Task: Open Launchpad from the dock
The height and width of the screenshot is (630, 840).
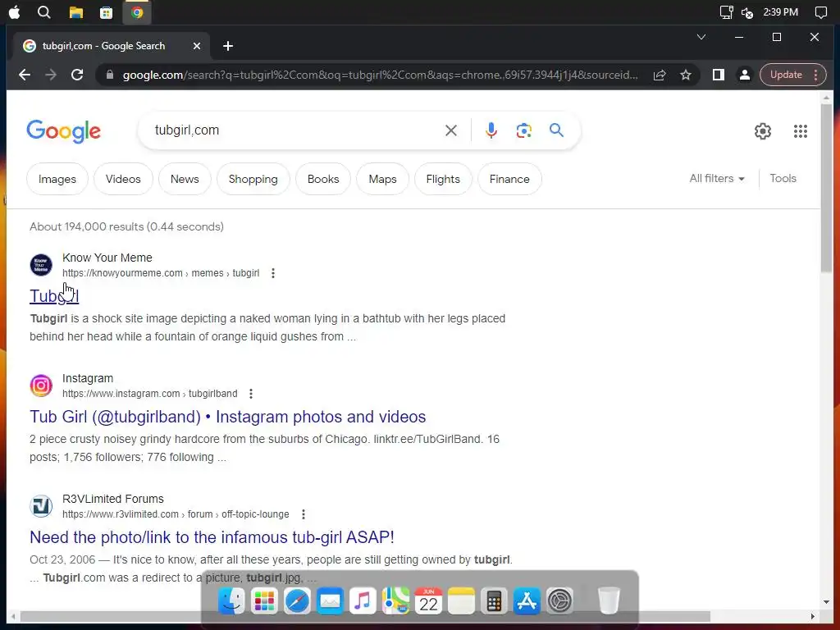Action: [x=264, y=600]
